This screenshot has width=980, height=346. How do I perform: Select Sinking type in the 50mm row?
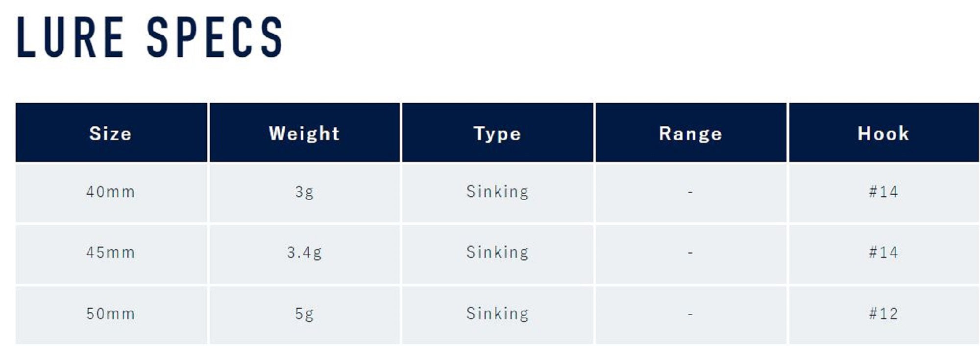(x=497, y=314)
